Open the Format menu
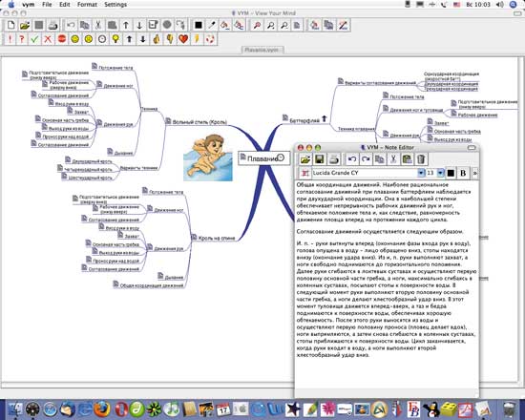 [87, 5]
